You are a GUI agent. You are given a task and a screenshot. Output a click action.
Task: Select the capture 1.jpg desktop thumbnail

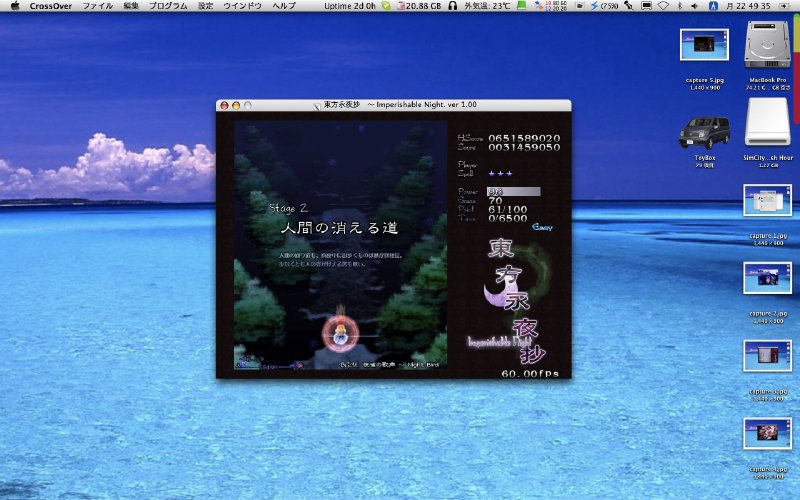tap(767, 200)
